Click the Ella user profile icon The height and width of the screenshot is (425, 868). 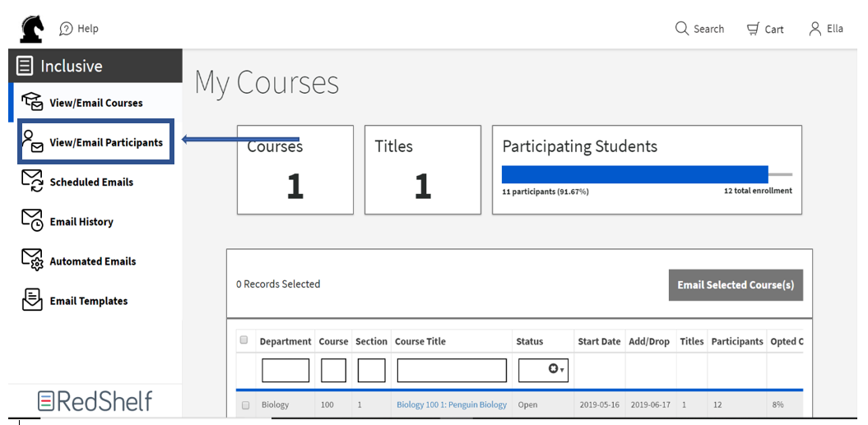pos(815,29)
